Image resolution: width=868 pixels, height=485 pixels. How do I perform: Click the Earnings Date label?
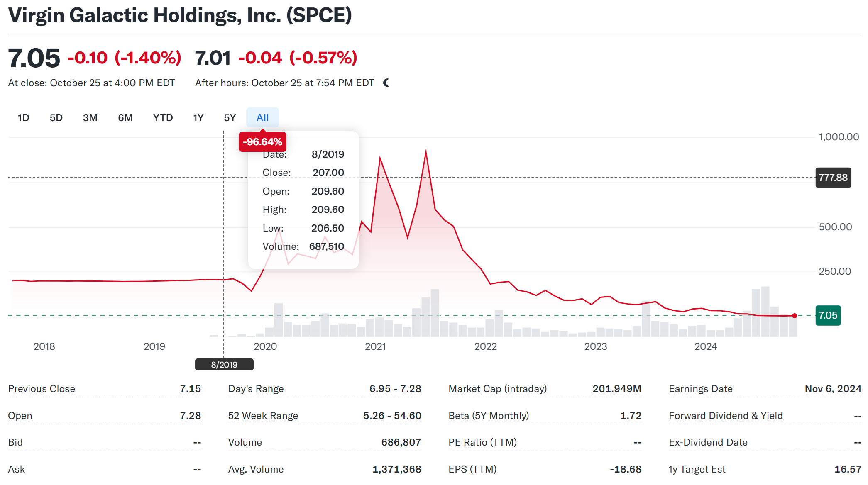point(701,389)
